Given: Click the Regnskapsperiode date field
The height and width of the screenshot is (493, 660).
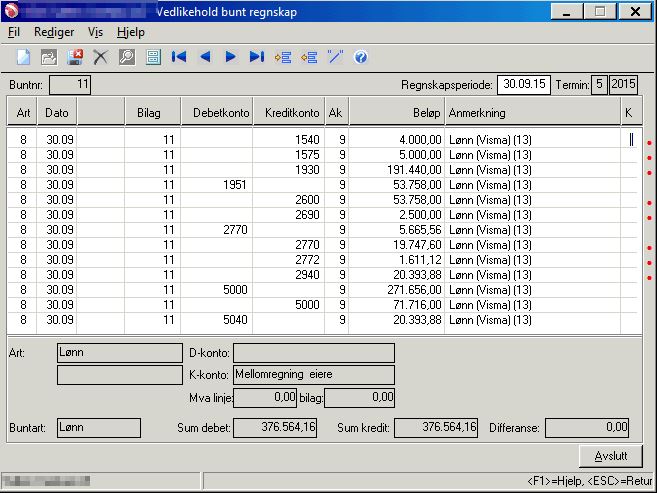Looking at the screenshot, I should pyautogui.click(x=526, y=85).
